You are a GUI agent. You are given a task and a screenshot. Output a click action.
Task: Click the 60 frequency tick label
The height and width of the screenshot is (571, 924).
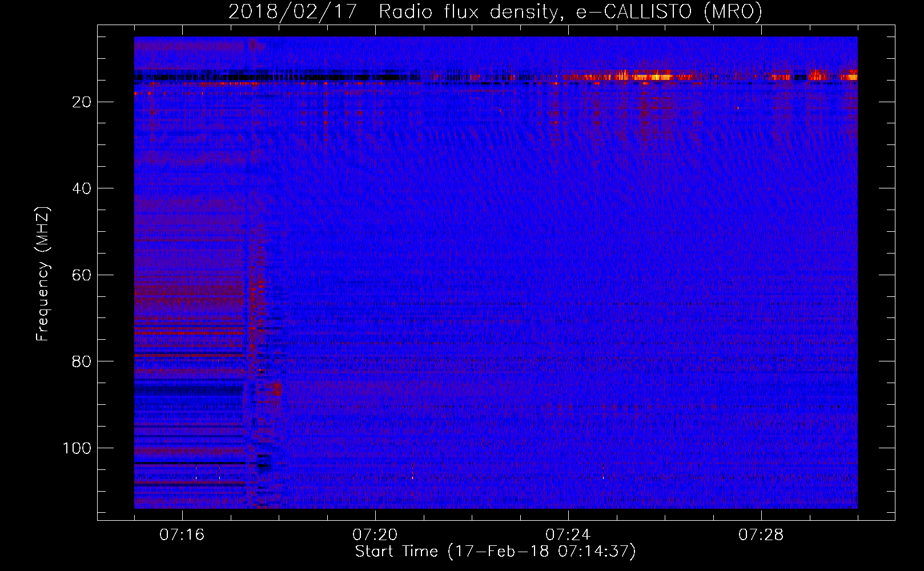pyautogui.click(x=82, y=275)
